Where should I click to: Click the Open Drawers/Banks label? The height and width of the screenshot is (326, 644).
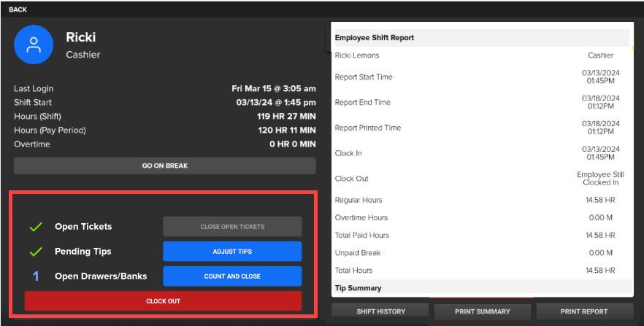pos(101,276)
